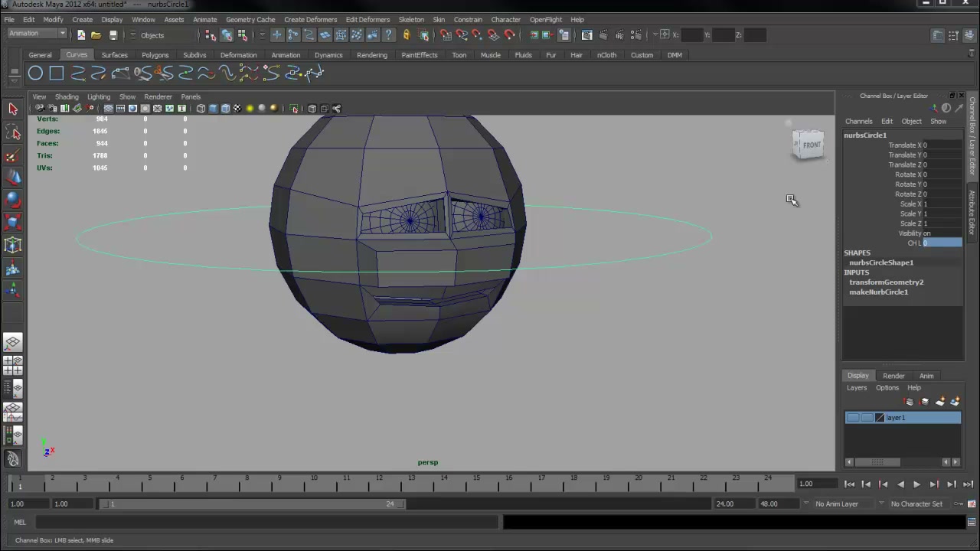
Task: Select the Move tool in toolbox
Action: [x=13, y=178]
